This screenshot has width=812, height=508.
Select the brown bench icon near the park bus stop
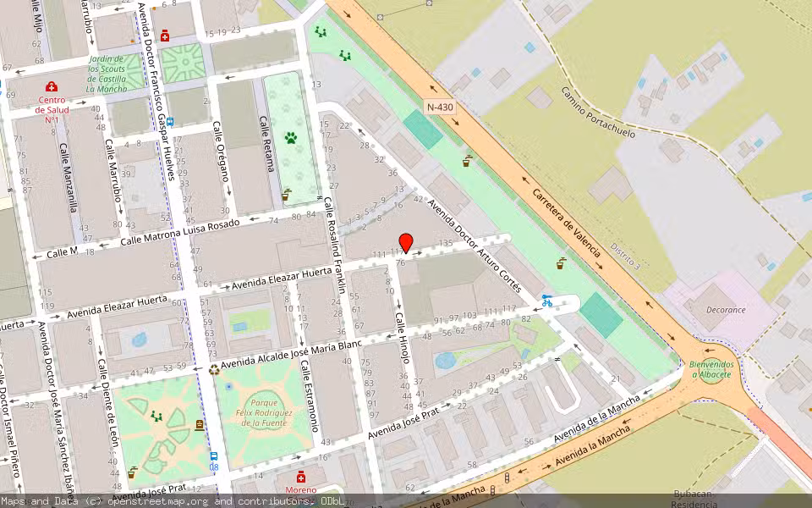point(199,425)
